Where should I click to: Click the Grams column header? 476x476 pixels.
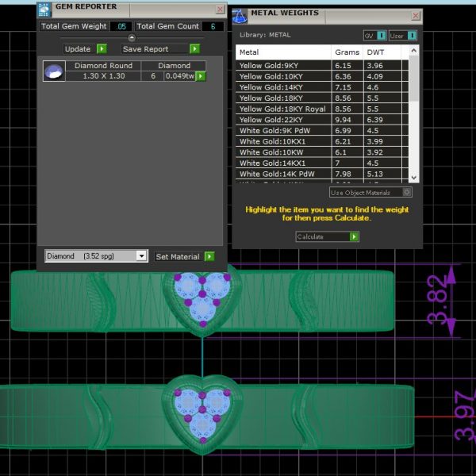pyautogui.click(x=347, y=52)
